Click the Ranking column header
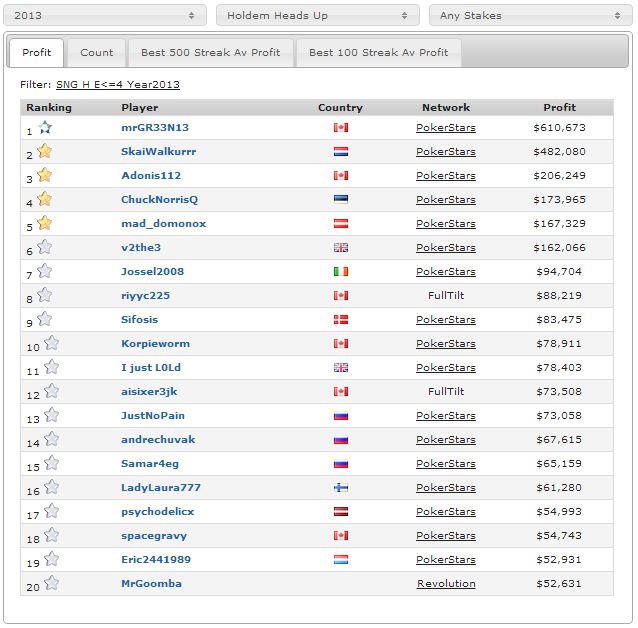This screenshot has height=628, width=638. 49,107
